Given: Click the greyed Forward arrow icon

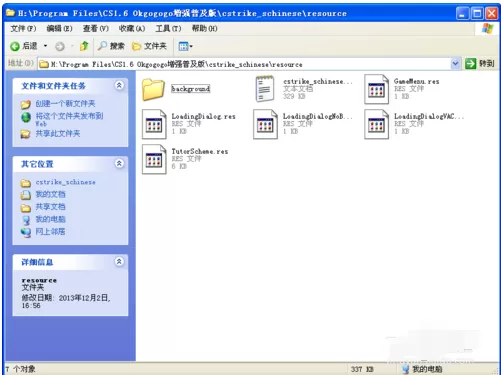Looking at the screenshot, I should tap(60, 47).
